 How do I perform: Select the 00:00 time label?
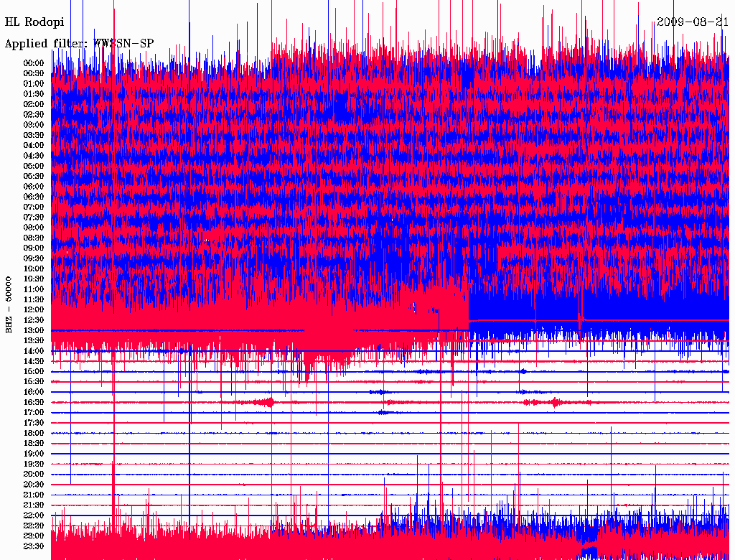34,63
